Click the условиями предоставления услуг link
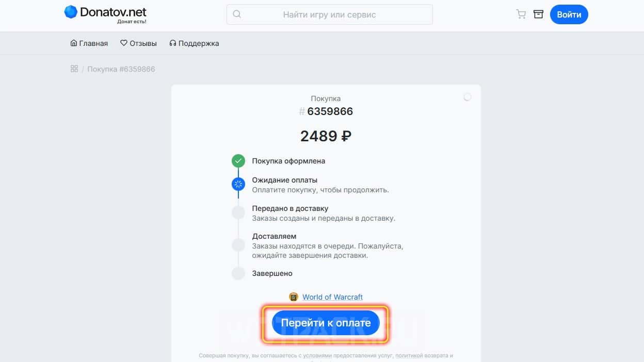Screen dimensions: 644x362 pos(342,356)
